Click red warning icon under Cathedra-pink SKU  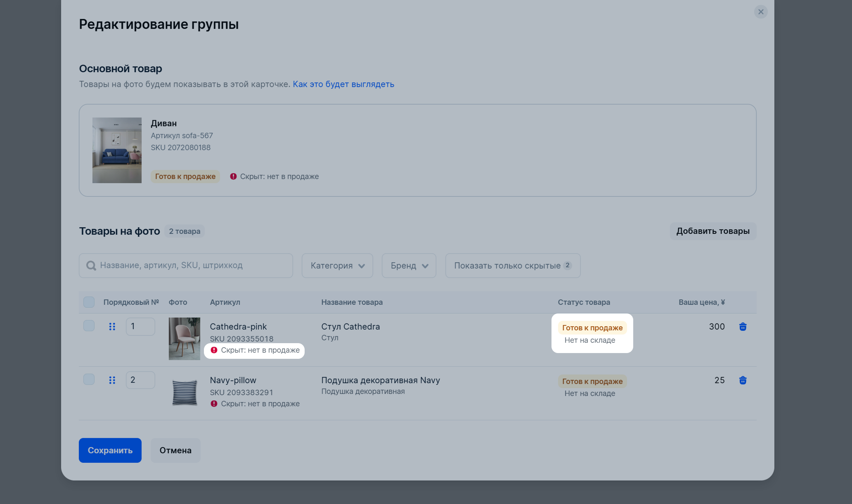coord(214,350)
